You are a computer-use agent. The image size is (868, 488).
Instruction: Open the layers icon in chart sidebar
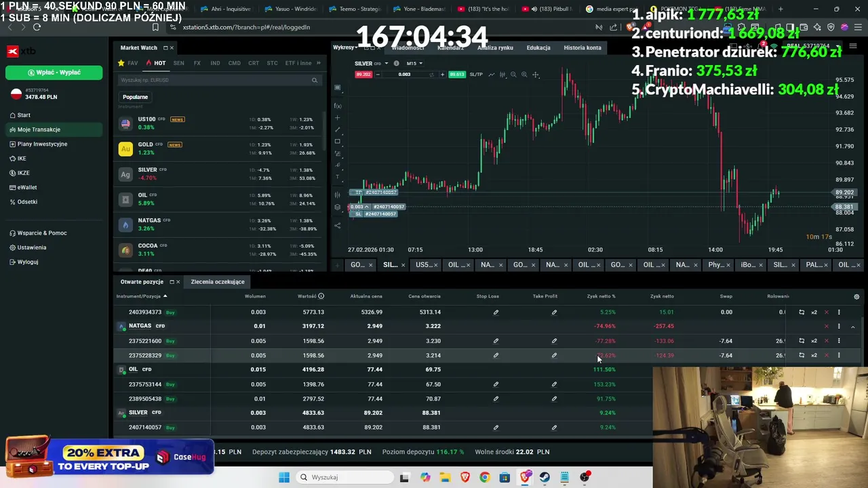pos(338,207)
